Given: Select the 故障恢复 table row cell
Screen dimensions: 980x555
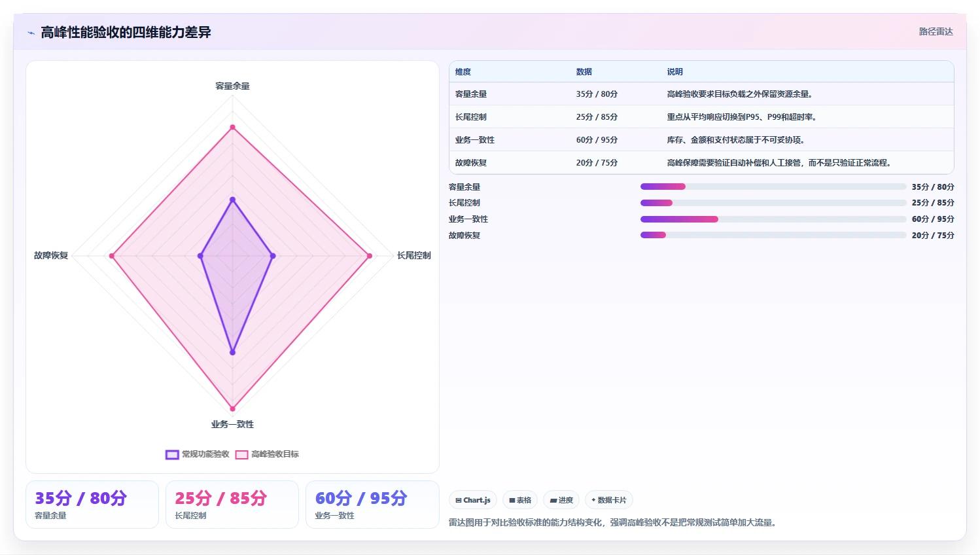Looking at the screenshot, I should (x=471, y=163).
